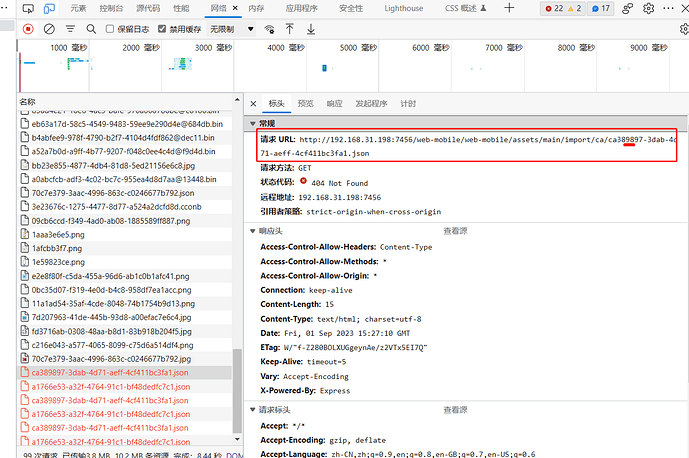Select request 0bc35d07...958df7ea1acc.png

125,290
